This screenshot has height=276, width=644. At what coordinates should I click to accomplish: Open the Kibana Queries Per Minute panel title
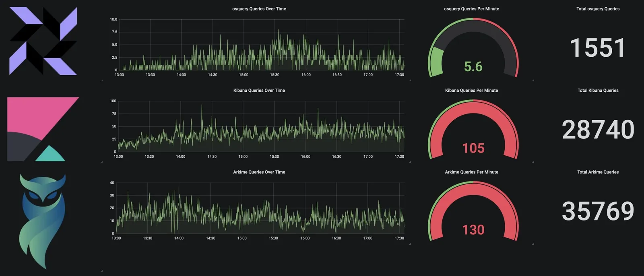tap(471, 91)
